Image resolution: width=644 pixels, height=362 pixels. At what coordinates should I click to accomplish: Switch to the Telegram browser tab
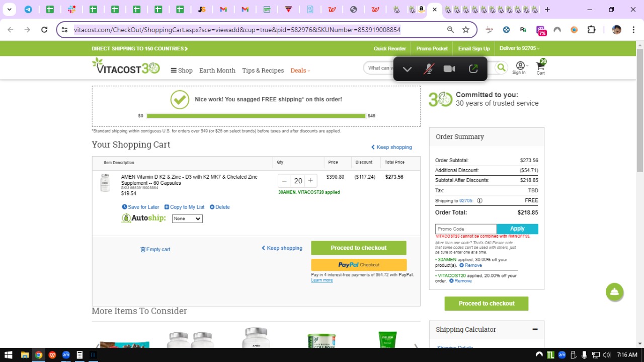point(28,10)
